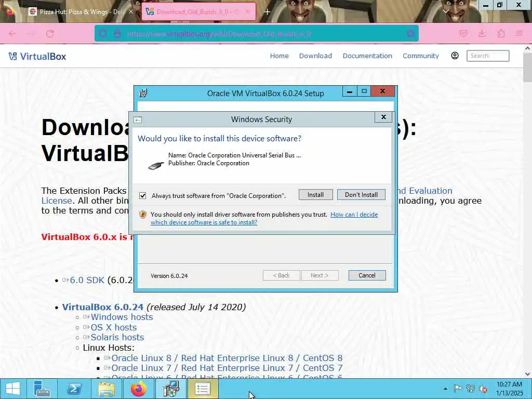Click the user account icon on site
532x399 pixels.
(455, 56)
